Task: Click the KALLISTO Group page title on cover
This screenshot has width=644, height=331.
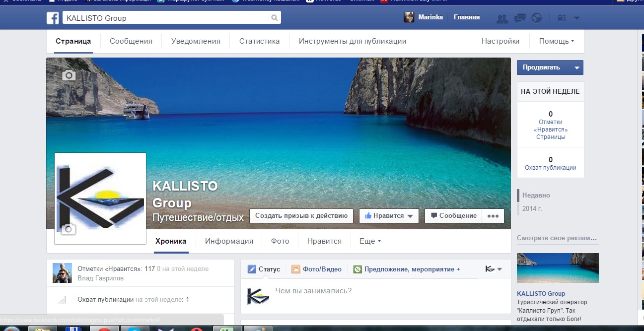Action: [x=185, y=195]
